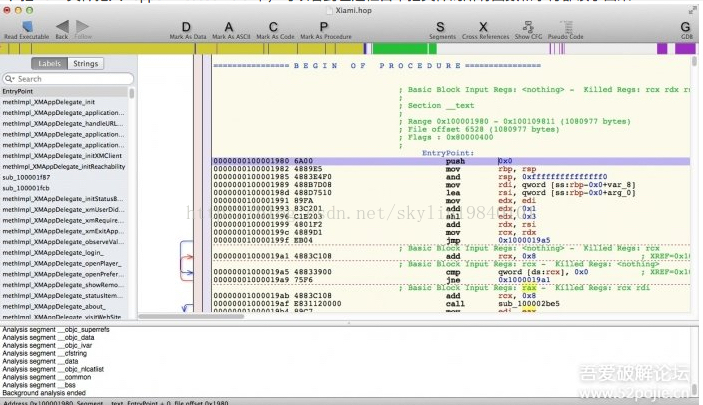Click the cmp qword [ds:rcx] line

pos(451,272)
